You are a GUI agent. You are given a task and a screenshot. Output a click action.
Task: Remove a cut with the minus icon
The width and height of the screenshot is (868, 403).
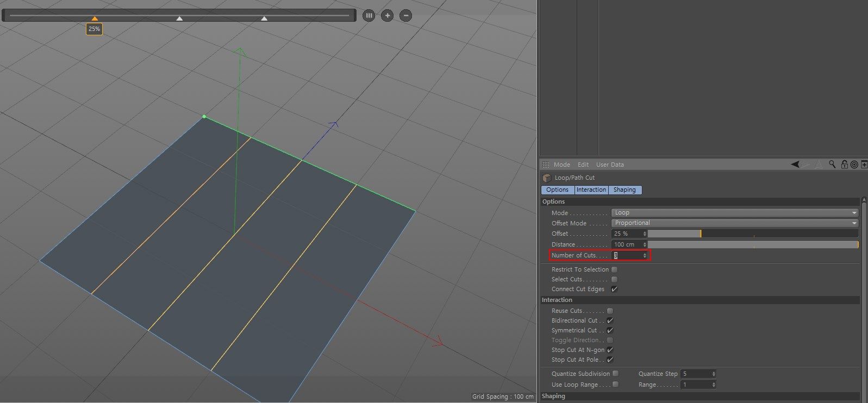pos(405,16)
